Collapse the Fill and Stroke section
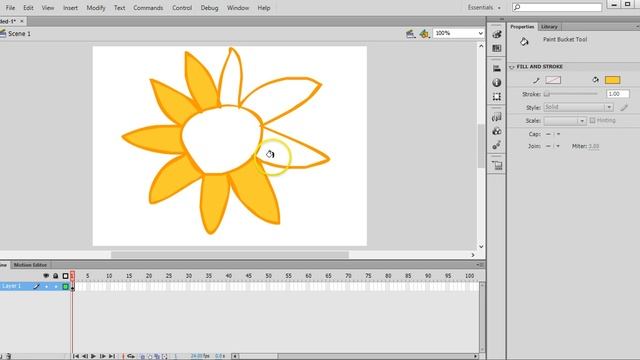This screenshot has width=640, height=360. [511, 67]
